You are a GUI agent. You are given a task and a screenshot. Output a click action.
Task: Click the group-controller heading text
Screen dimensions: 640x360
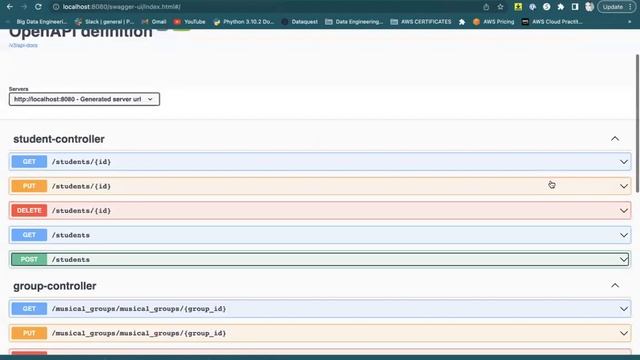coord(55,286)
